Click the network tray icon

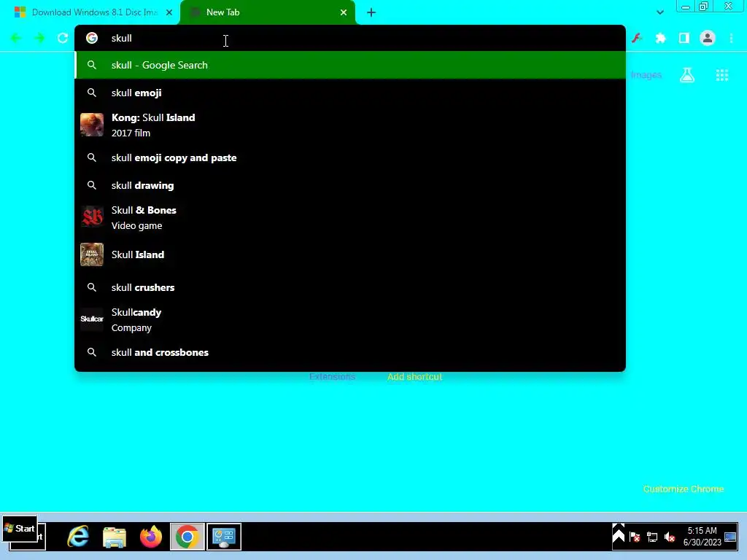tap(652, 537)
